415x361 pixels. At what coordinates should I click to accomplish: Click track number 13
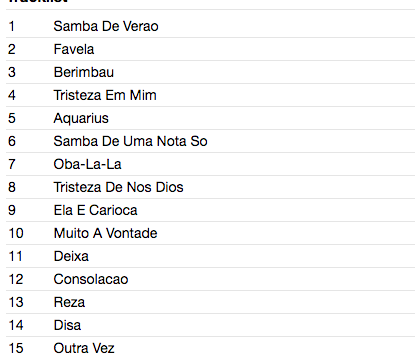[x=16, y=302]
